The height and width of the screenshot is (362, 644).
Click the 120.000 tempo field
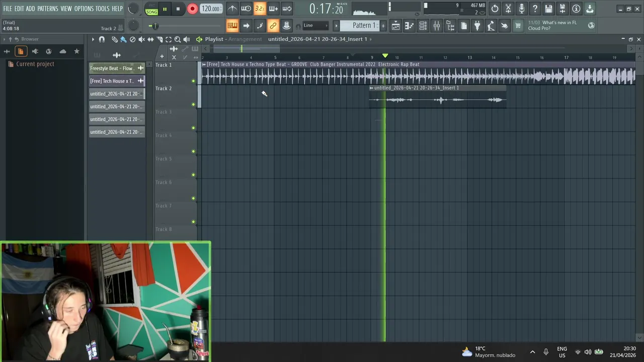point(210,9)
